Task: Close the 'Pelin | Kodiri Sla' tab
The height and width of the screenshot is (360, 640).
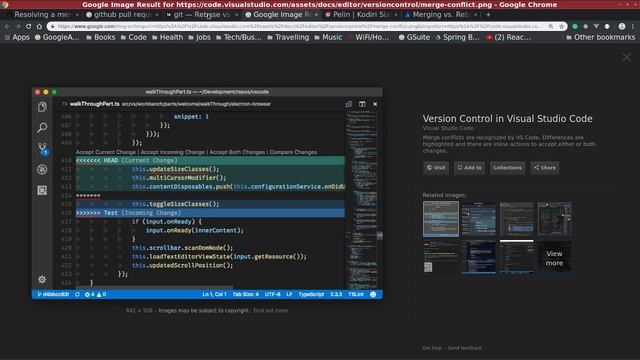Action: pyautogui.click(x=396, y=15)
